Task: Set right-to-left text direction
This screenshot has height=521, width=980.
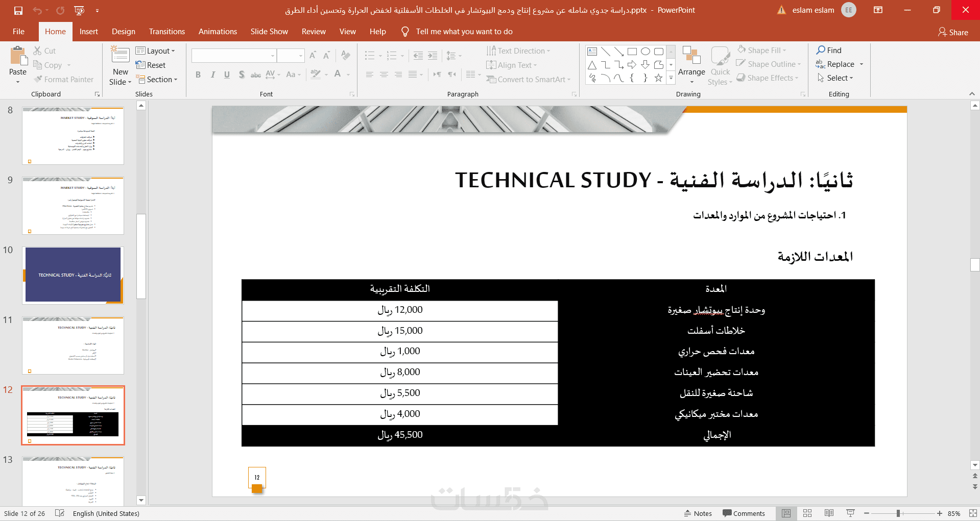Action: [x=452, y=75]
